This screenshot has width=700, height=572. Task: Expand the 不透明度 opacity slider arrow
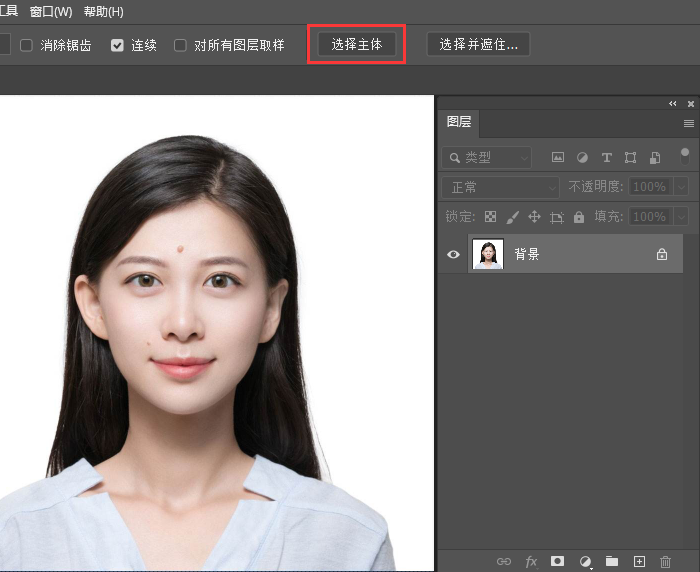point(681,187)
